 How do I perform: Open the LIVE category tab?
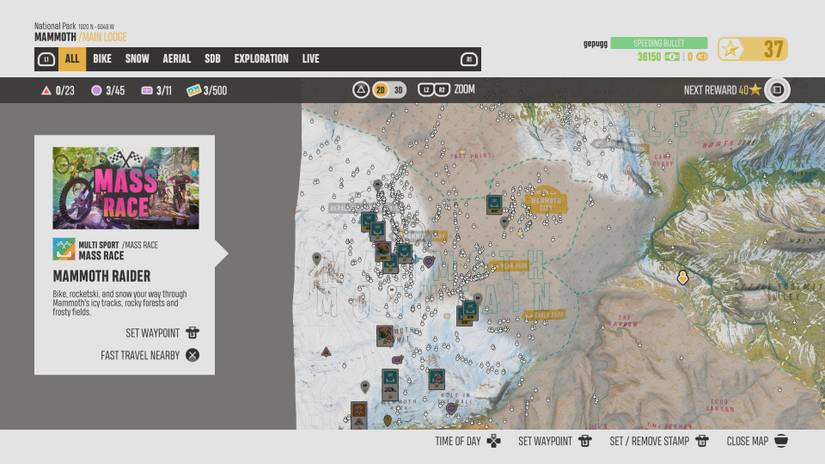tap(310, 59)
